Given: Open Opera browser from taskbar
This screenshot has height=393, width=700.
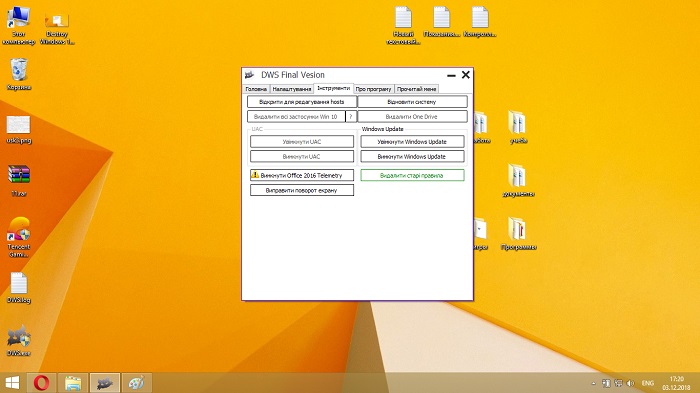Looking at the screenshot, I should coord(42,383).
